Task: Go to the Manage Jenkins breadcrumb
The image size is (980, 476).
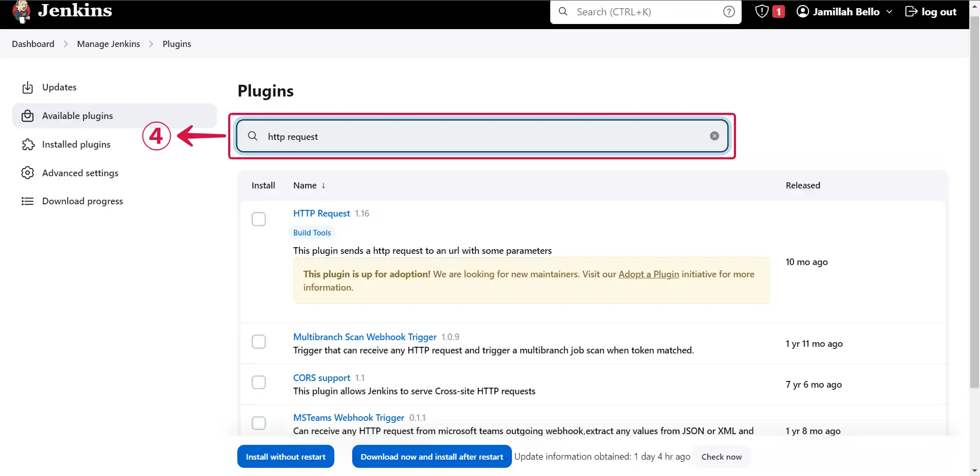Action: pyautogui.click(x=108, y=44)
